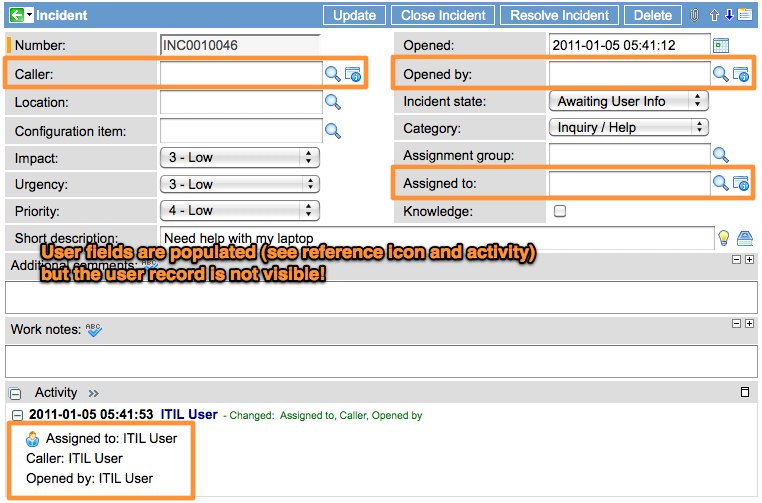Click the Assigned to lookup magnifier
762x503 pixels.
(x=720, y=183)
